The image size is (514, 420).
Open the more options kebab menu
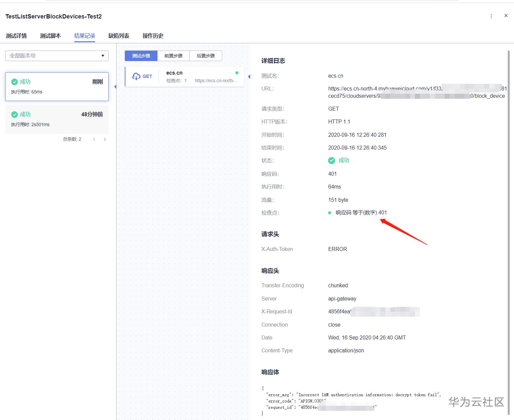[491, 16]
